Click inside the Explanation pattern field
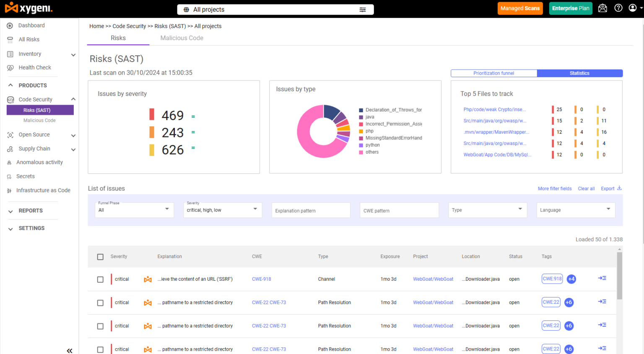644x354 pixels. point(311,210)
